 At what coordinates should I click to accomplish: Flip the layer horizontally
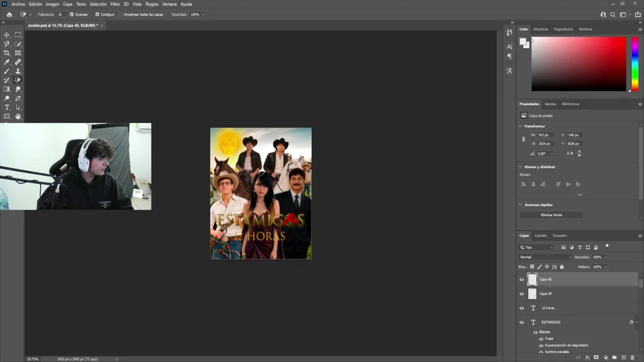(x=570, y=153)
